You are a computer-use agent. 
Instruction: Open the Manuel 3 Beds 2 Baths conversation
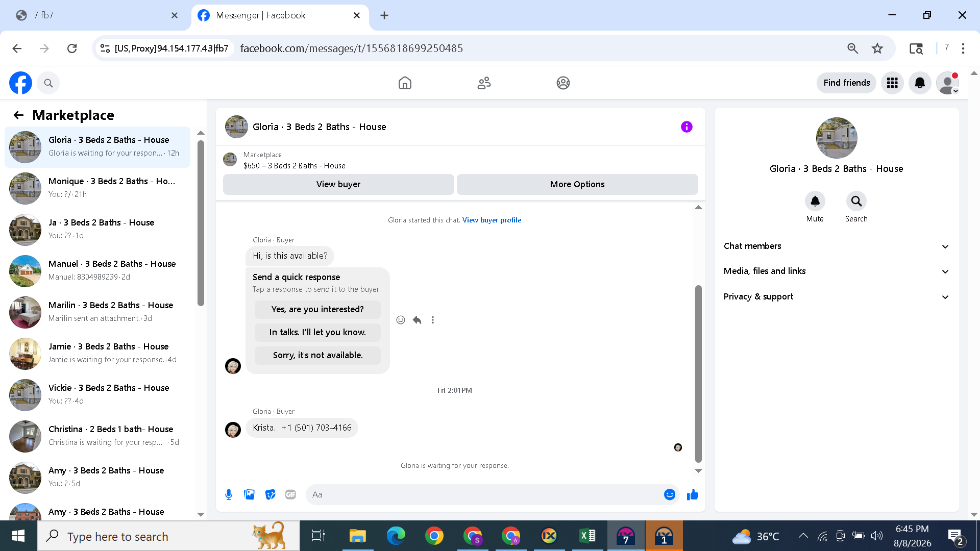(97, 270)
